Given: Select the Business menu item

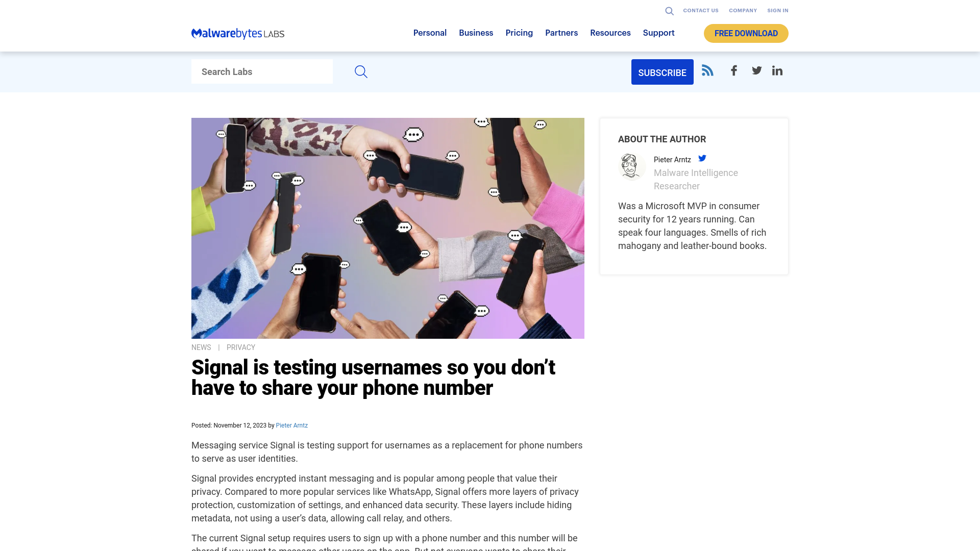Looking at the screenshot, I should pos(476,33).
